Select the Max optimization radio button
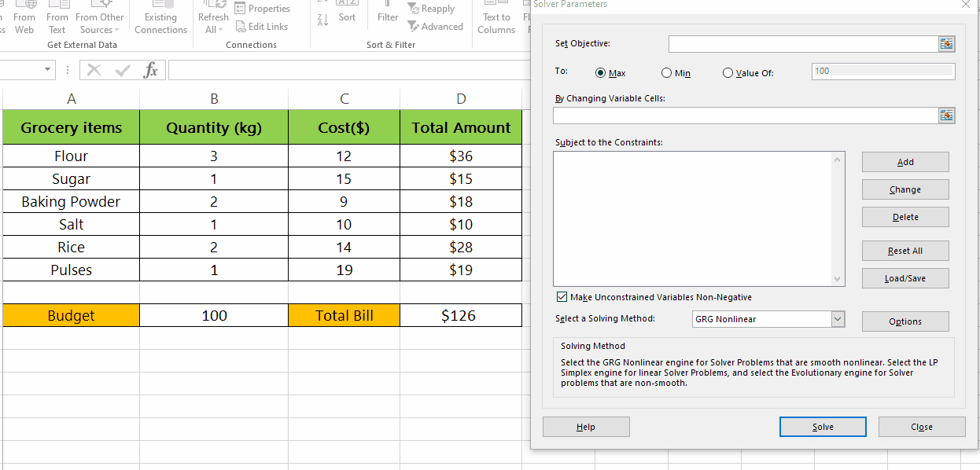 599,72
